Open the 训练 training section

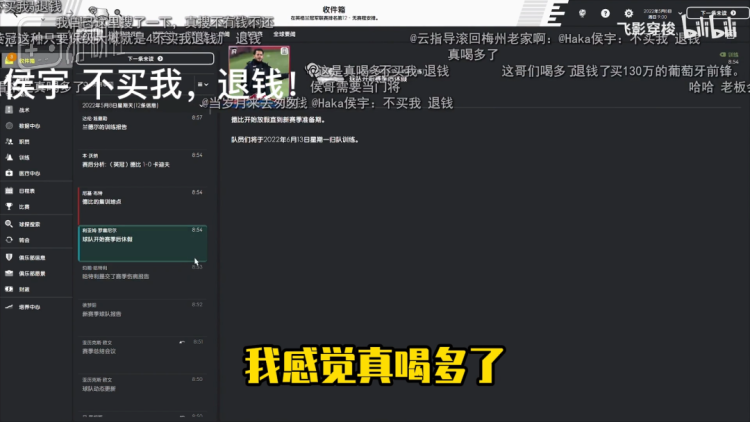click(24, 157)
